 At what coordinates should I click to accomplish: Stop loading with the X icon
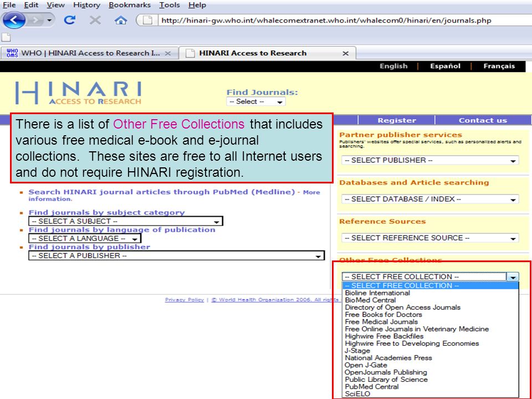95,21
